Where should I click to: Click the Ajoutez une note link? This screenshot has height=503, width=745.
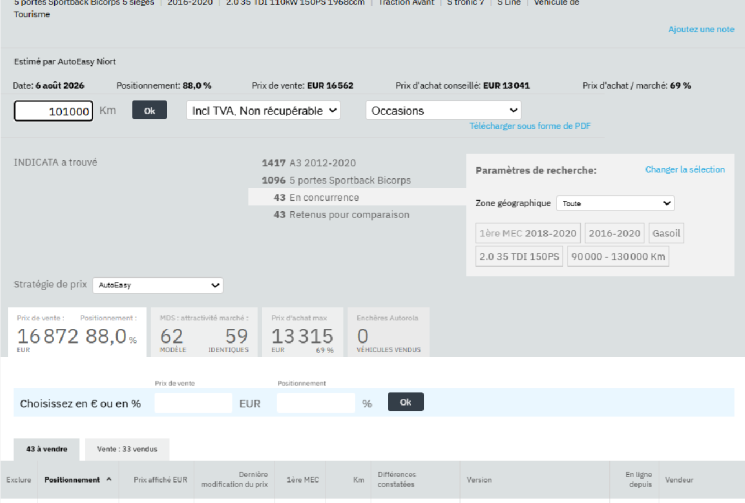click(x=701, y=29)
